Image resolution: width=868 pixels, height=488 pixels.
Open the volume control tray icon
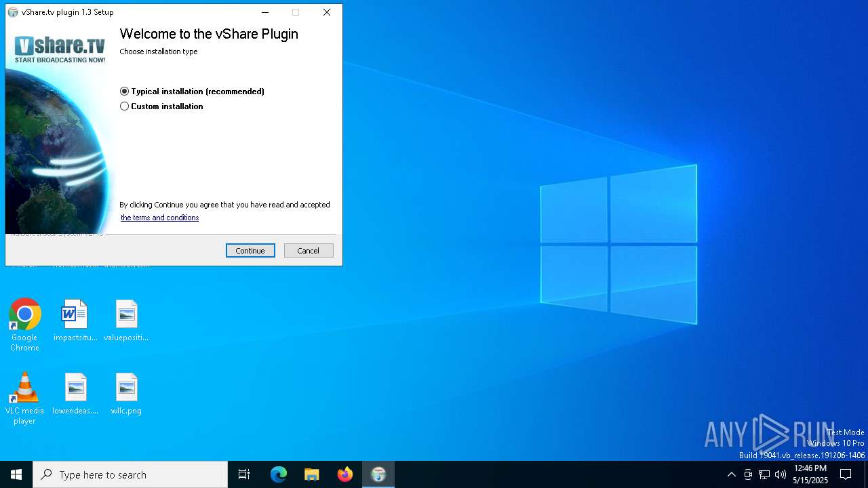(781, 474)
